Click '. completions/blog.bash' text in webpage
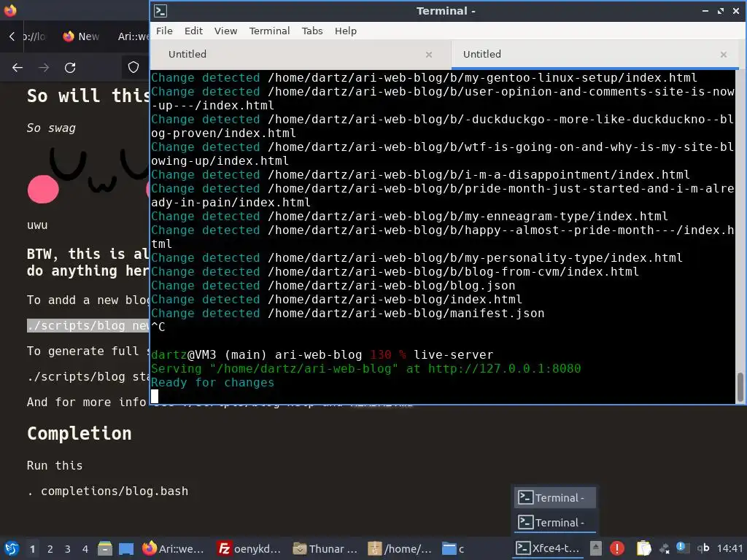The image size is (747, 560). 108,491
